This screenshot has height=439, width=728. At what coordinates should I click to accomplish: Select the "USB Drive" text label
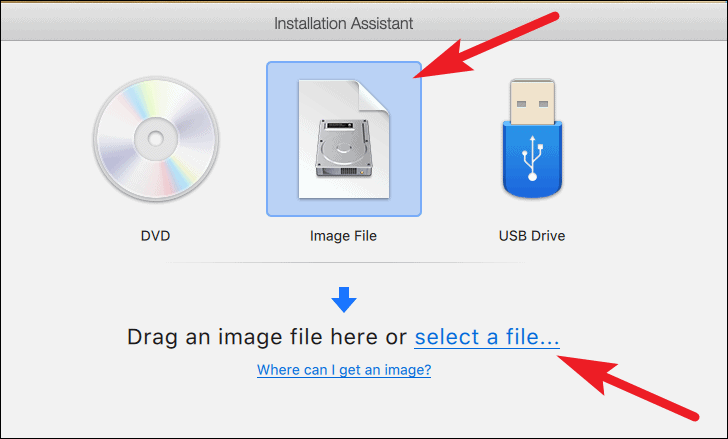click(532, 236)
